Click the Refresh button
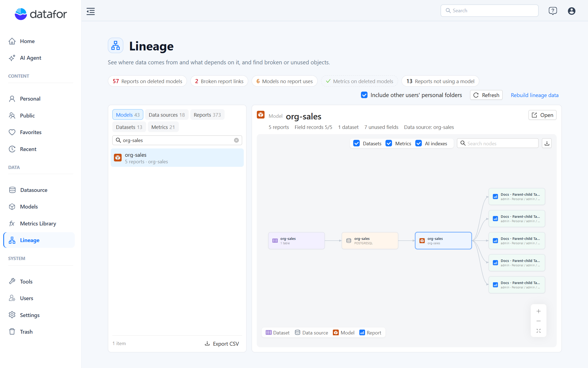The height and width of the screenshot is (368, 588). 486,95
